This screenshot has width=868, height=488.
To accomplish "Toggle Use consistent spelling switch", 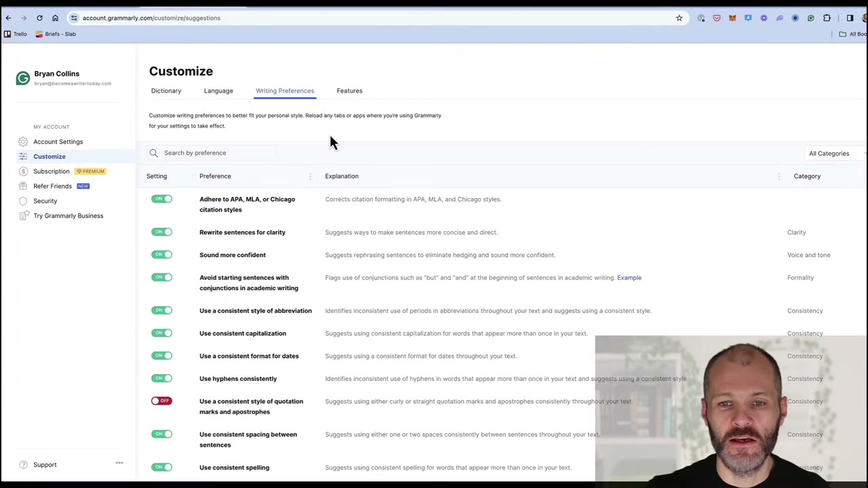I will (x=161, y=468).
